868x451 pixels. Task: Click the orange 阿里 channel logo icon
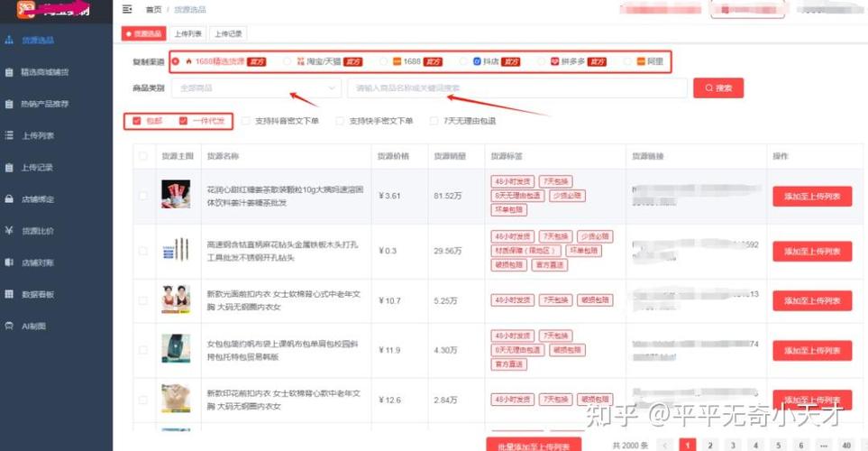tap(641, 61)
